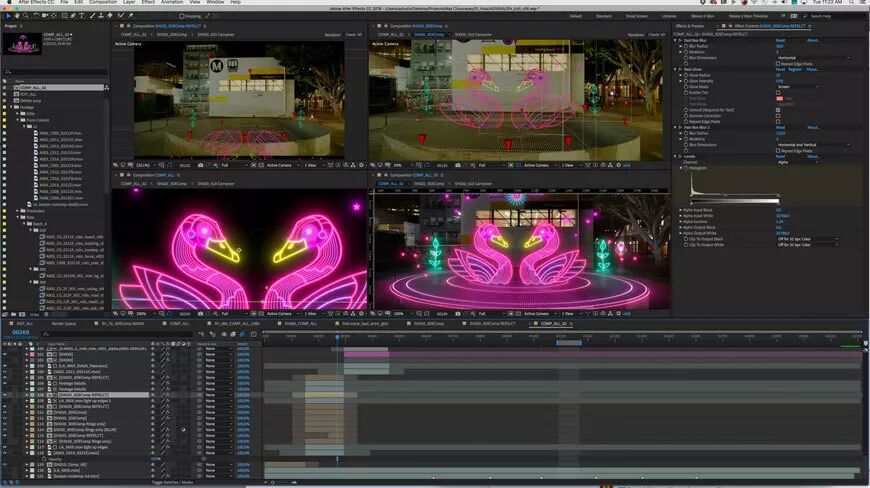Select the Clone Stamp tool

coord(100,16)
